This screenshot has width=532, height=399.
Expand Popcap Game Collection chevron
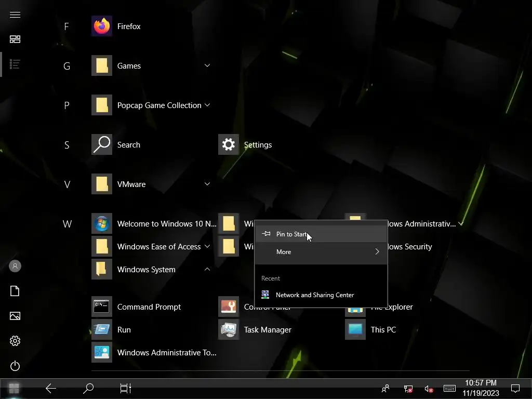pyautogui.click(x=207, y=105)
